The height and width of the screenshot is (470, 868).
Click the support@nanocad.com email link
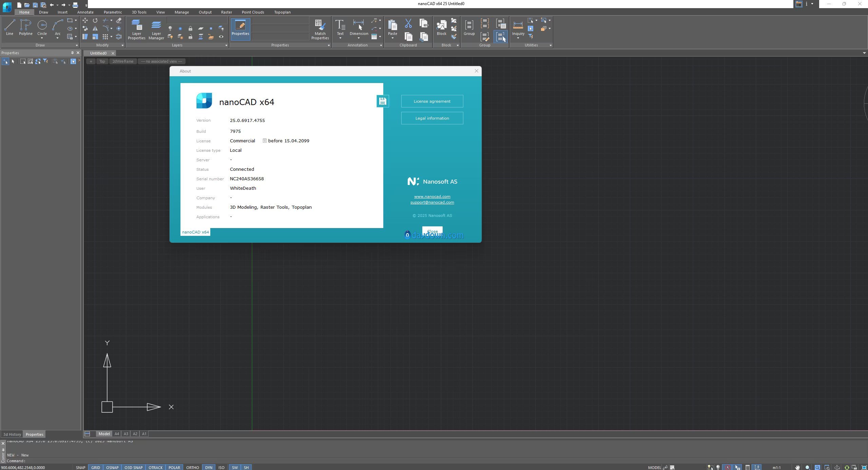[432, 202]
